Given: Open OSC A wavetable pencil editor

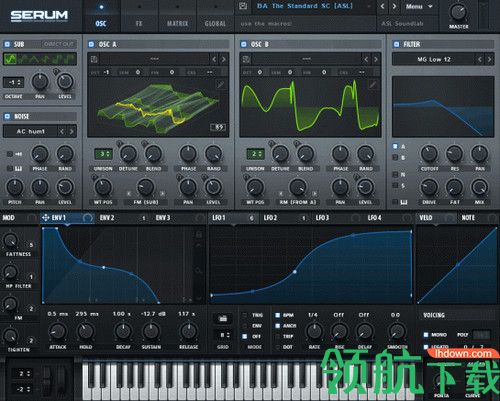Looking at the screenshot, I should point(220,85).
